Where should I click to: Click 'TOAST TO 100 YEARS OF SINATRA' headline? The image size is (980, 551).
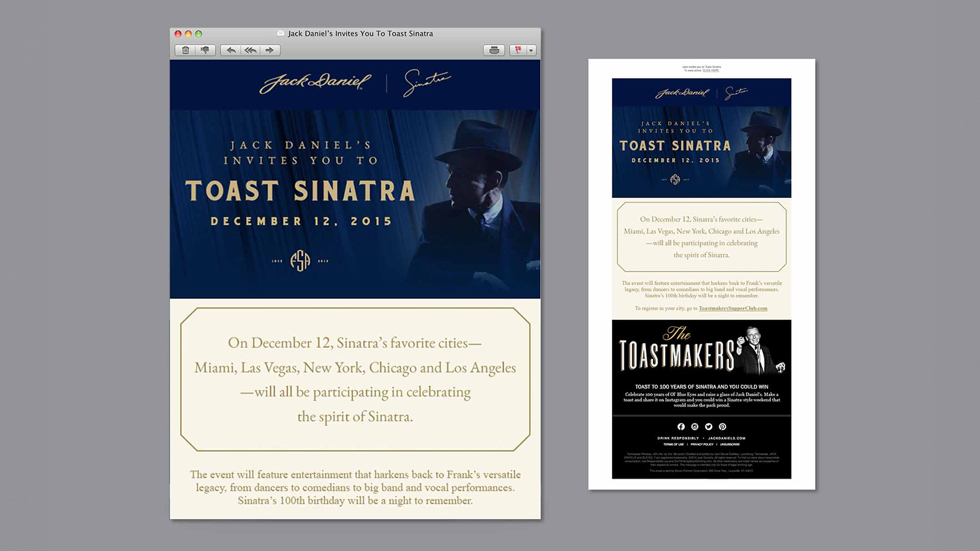pos(701,387)
